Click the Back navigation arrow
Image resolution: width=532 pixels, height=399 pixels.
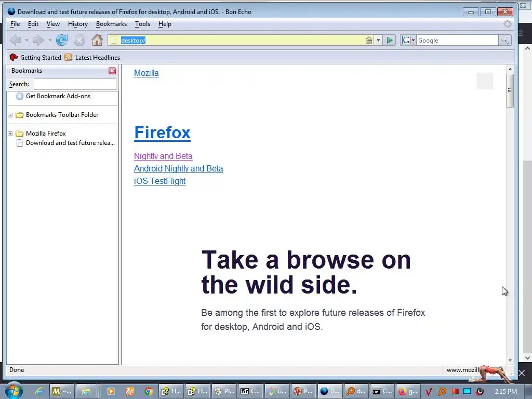pyautogui.click(x=15, y=41)
